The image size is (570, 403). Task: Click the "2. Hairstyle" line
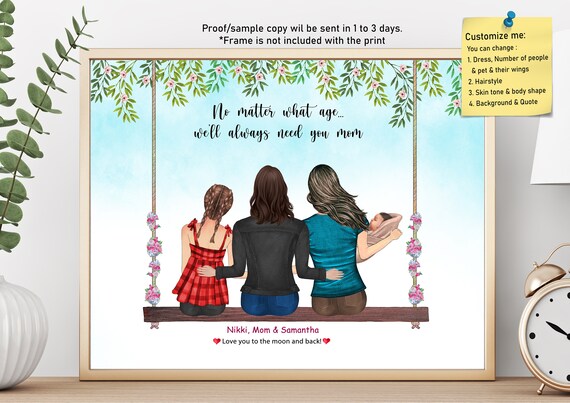(485, 81)
